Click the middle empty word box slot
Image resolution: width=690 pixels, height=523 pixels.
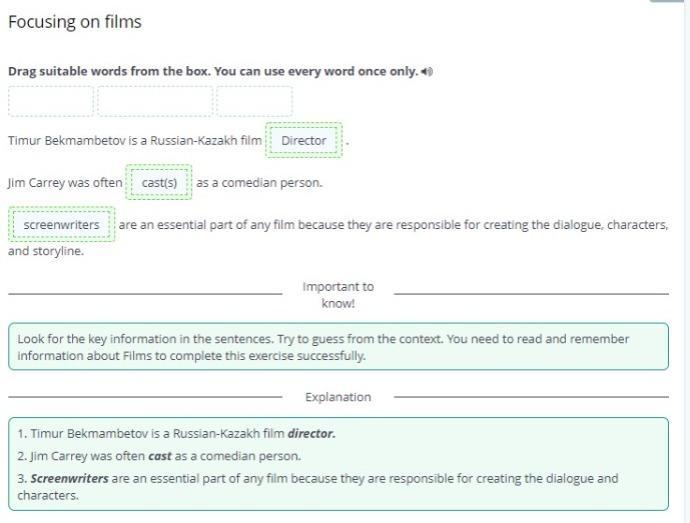pos(155,101)
